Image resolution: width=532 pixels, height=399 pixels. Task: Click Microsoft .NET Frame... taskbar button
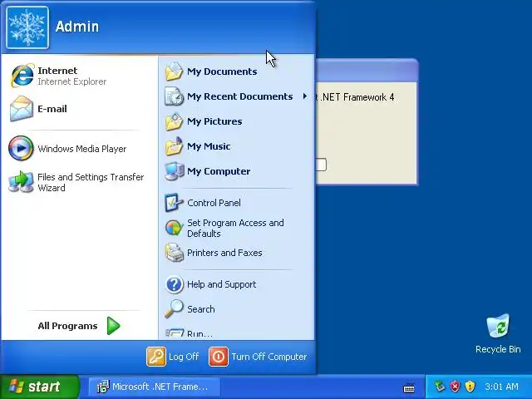(155, 387)
